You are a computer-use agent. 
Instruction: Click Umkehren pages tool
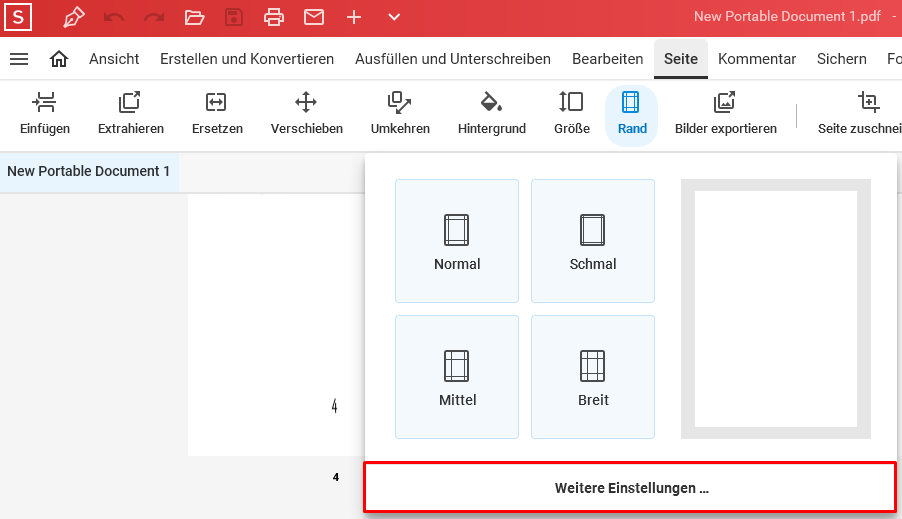400,115
